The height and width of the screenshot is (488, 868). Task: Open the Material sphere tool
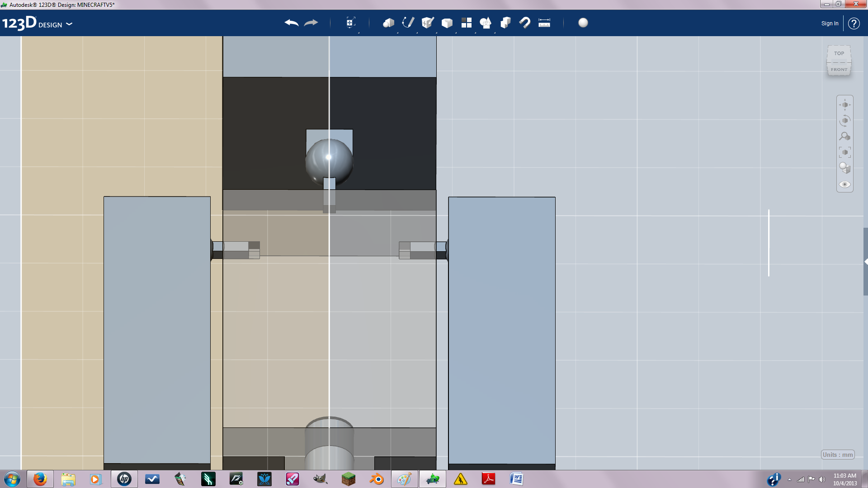coord(583,23)
